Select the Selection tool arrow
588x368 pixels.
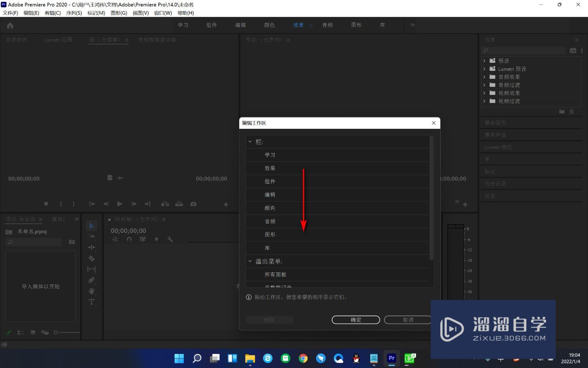[x=92, y=226]
